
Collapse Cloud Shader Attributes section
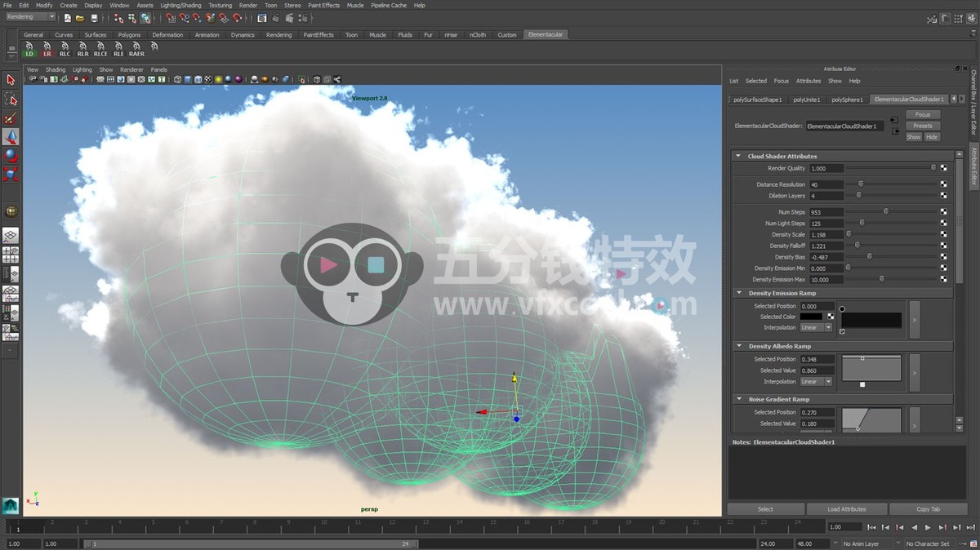tap(738, 156)
